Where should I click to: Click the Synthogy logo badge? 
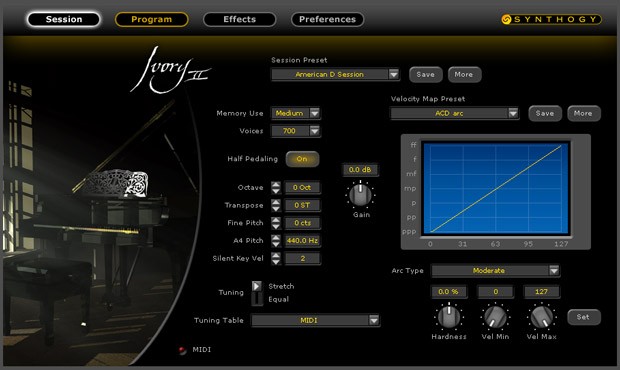click(x=551, y=19)
